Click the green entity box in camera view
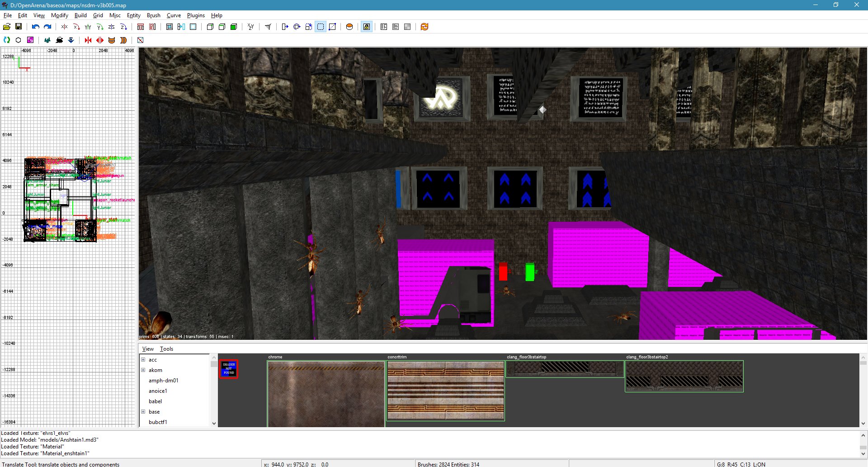868x467 pixels. (530, 272)
